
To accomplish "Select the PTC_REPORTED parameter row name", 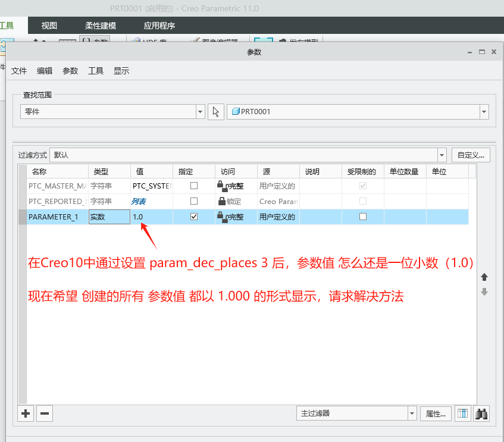I will [57, 202].
